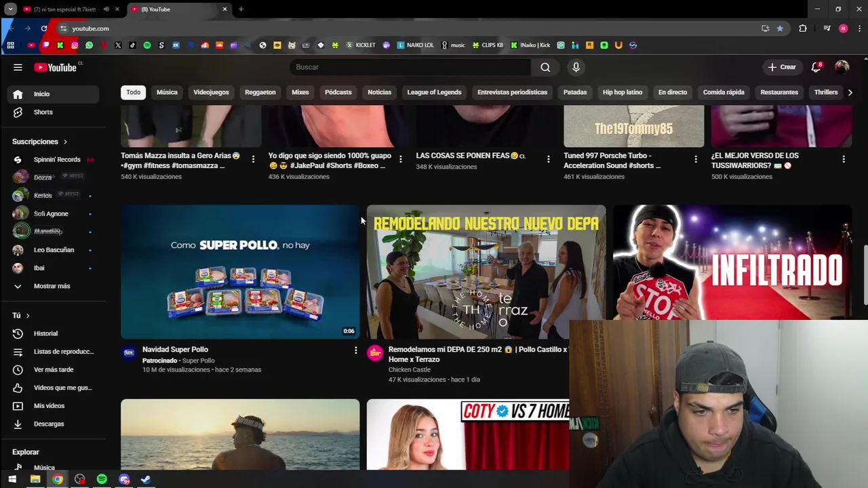Open the account avatar menu
Viewport: 868px width, 488px height.
842,67
